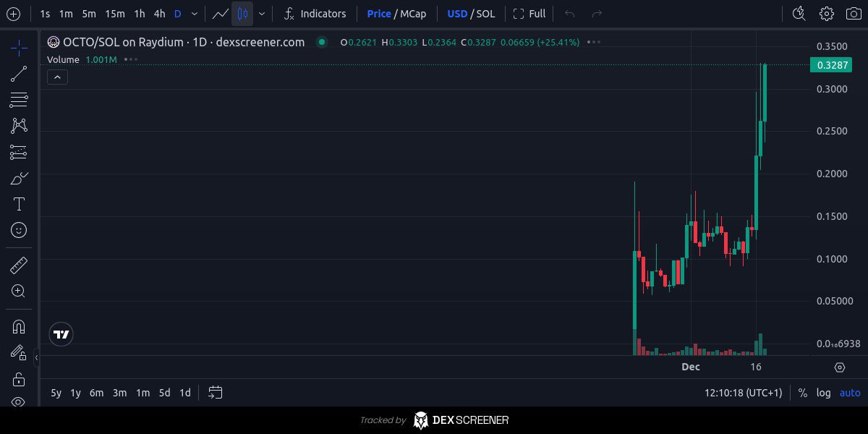This screenshot has height=434, width=868.
Task: Select the D daily interval
Action: (x=178, y=14)
